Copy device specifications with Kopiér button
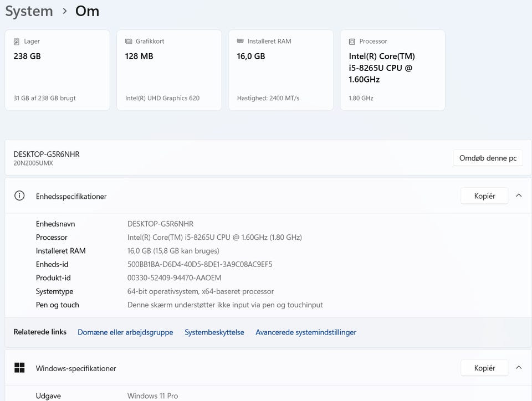 tap(484, 196)
